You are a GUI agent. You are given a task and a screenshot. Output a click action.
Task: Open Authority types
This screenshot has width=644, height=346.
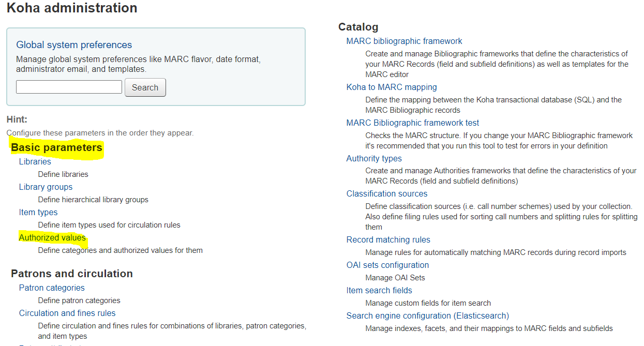pos(374,159)
